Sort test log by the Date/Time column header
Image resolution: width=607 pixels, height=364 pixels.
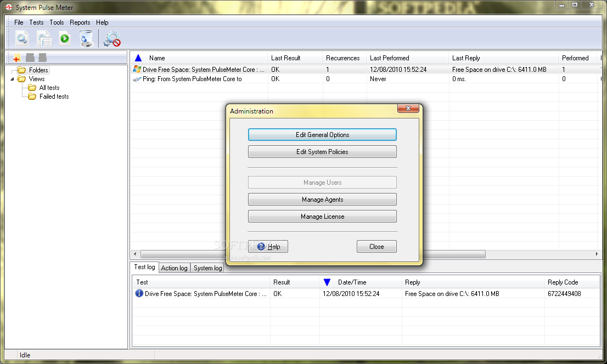point(361,282)
